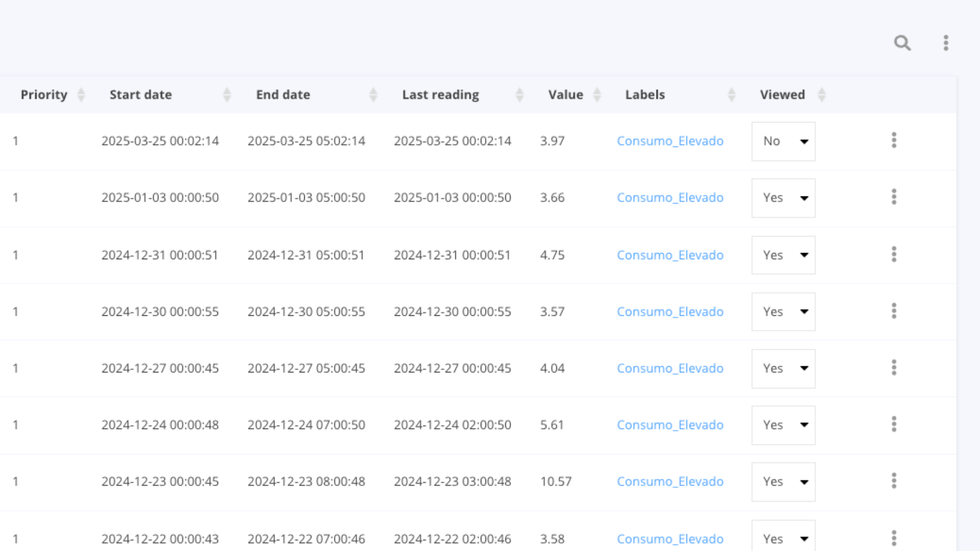Sort by Start date using its sort arrows
980x551 pixels.
[x=227, y=95]
